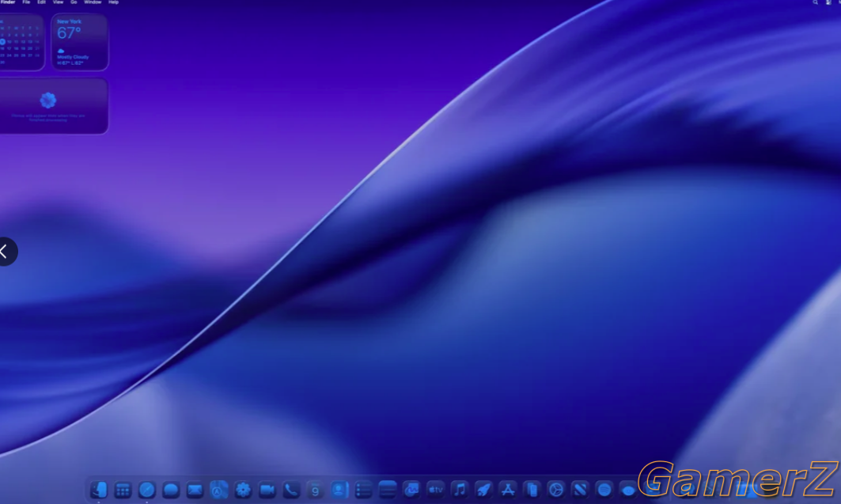Launch Music from the Dock
Image resolution: width=841 pixels, height=504 pixels.
pos(460,490)
